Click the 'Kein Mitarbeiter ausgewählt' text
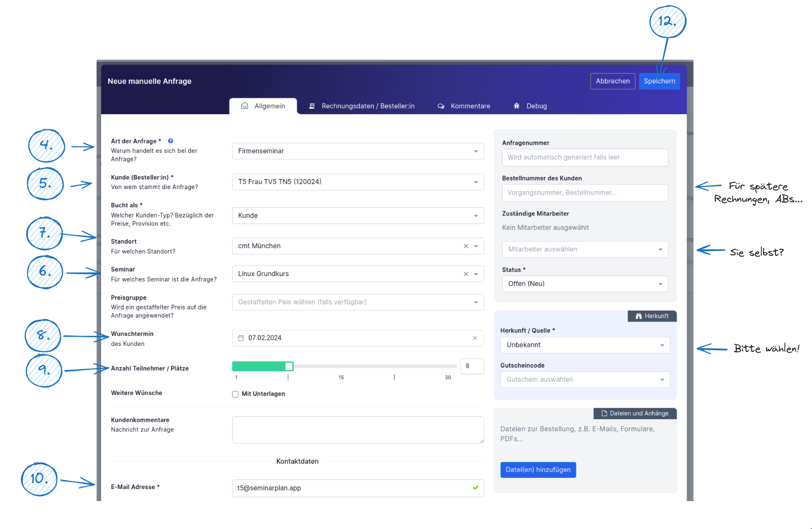812x529 pixels. click(x=546, y=228)
